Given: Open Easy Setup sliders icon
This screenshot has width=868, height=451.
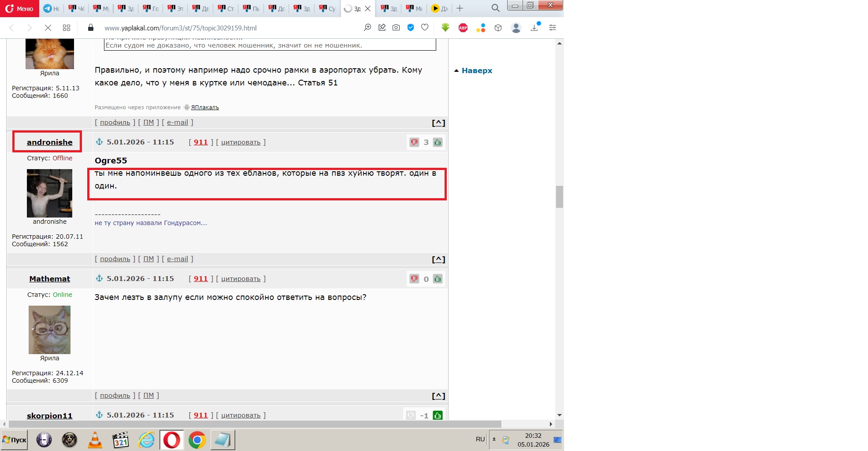Looking at the screenshot, I should point(552,28).
